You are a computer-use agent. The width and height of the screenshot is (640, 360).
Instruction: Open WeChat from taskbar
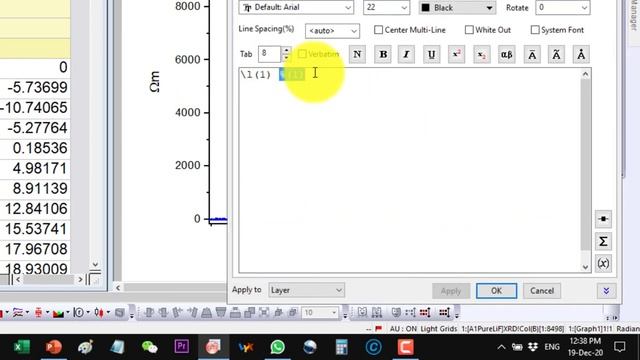coord(149,347)
